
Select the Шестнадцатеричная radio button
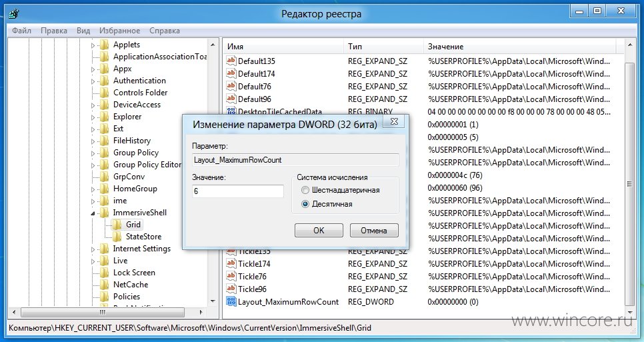tap(305, 190)
